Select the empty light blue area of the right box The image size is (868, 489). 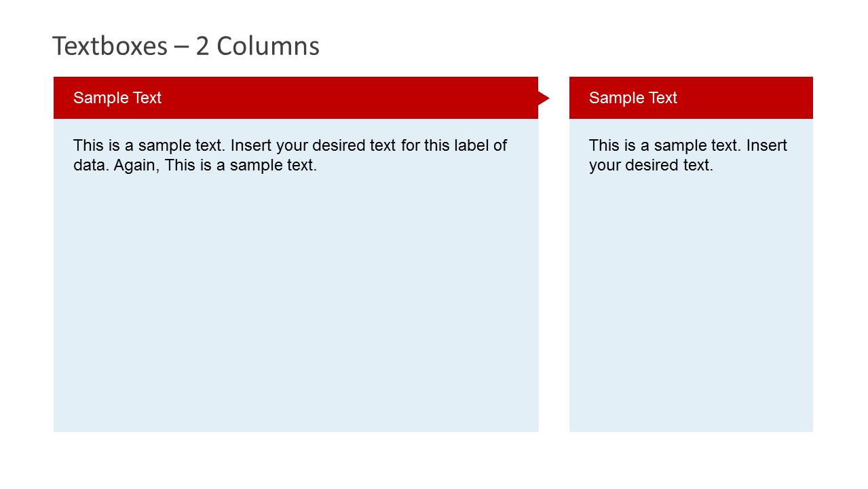[x=691, y=302]
